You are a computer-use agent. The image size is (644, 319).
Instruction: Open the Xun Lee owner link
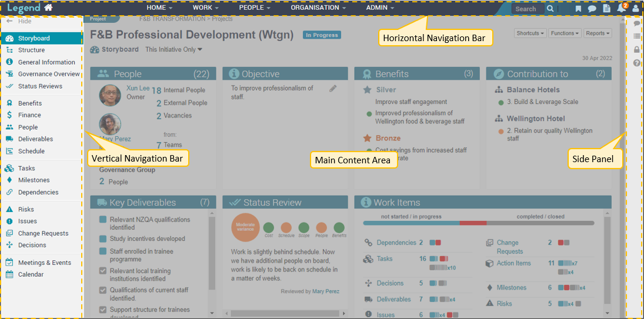point(138,88)
